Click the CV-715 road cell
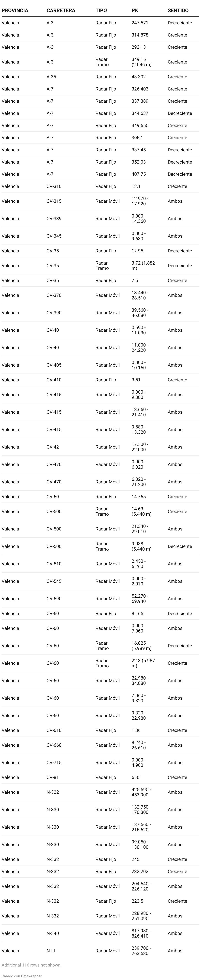 coord(54,762)
